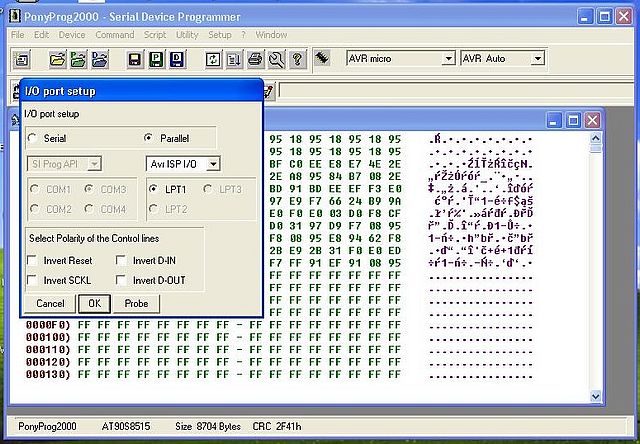Click address row 000100 in hex view
The width and height of the screenshot is (640, 444).
[48, 337]
